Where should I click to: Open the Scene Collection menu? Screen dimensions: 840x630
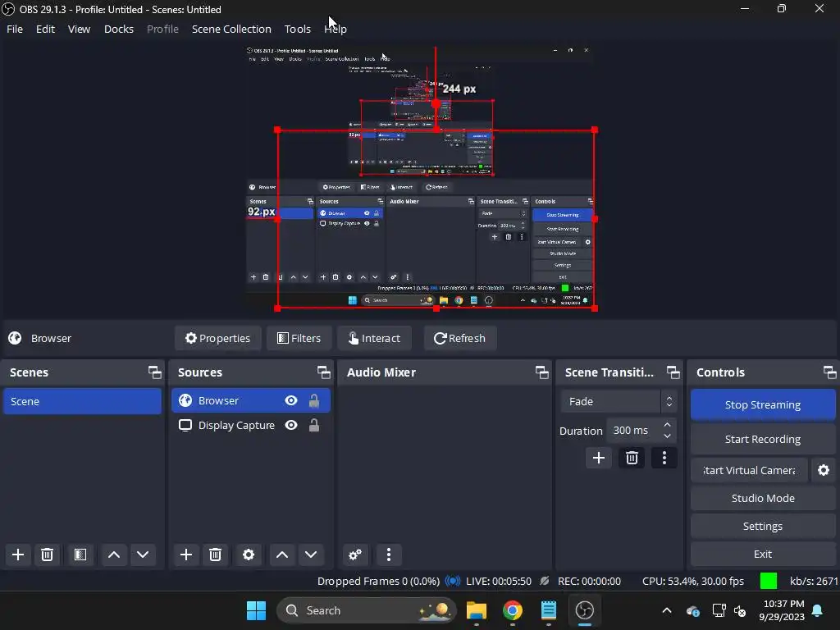tap(231, 29)
